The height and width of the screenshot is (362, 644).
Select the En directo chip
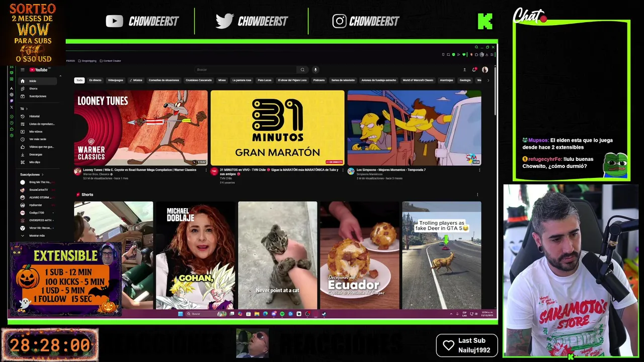pyautogui.click(x=95, y=80)
